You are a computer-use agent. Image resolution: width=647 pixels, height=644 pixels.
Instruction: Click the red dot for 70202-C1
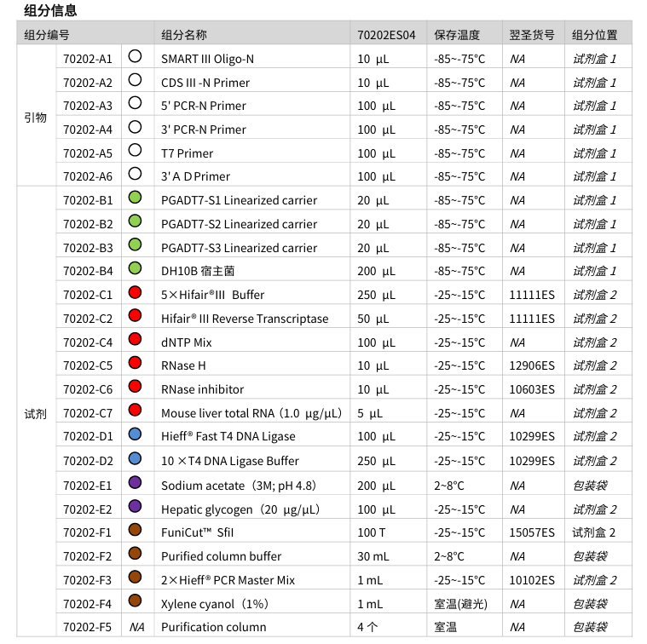(x=135, y=292)
